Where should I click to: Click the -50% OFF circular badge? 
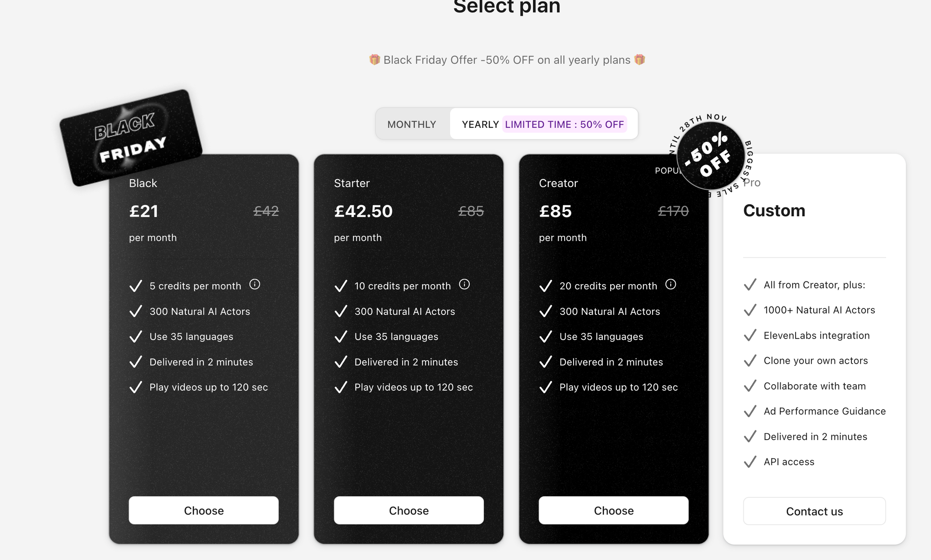pyautogui.click(x=710, y=156)
